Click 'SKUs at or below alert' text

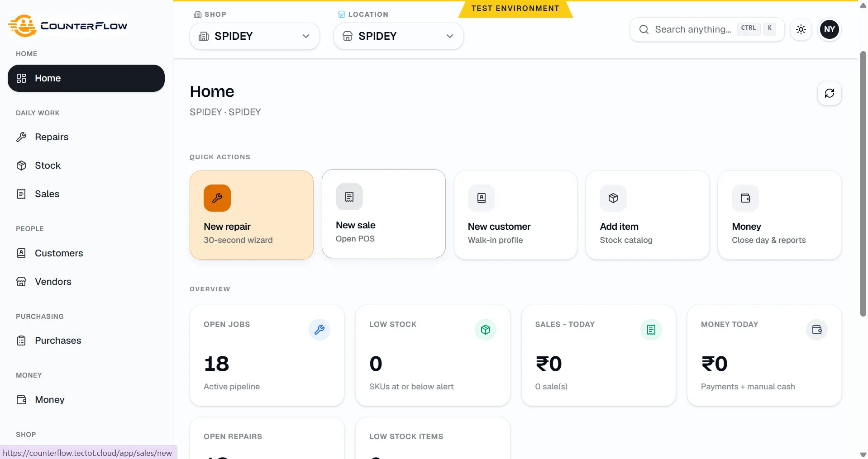[x=411, y=387]
